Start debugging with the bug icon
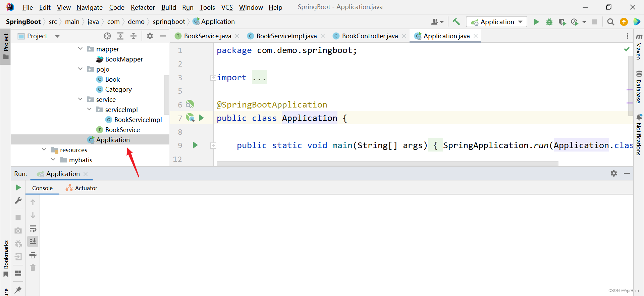The image size is (644, 296). (x=549, y=22)
